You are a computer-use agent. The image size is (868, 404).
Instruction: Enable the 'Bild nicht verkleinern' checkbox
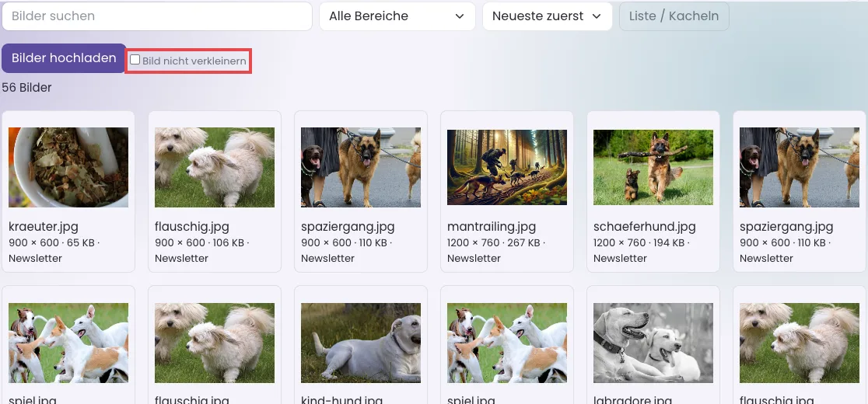pyautogui.click(x=135, y=60)
